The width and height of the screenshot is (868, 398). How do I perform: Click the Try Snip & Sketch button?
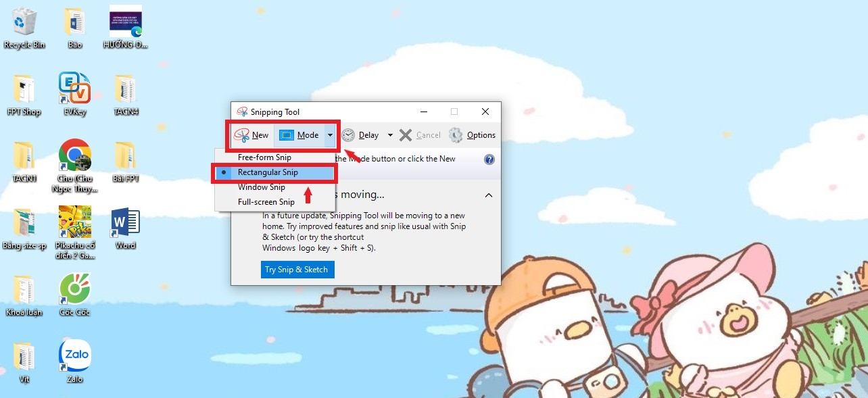click(297, 270)
